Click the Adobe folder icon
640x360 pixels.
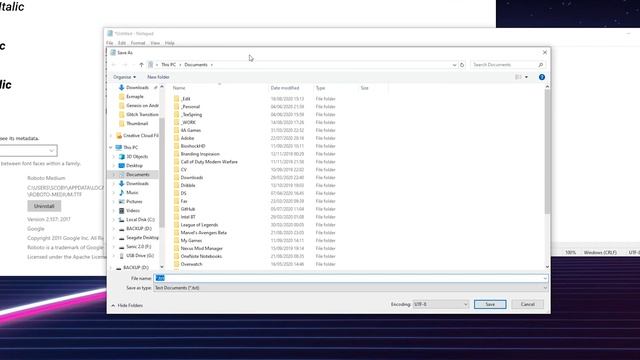tap(176, 138)
